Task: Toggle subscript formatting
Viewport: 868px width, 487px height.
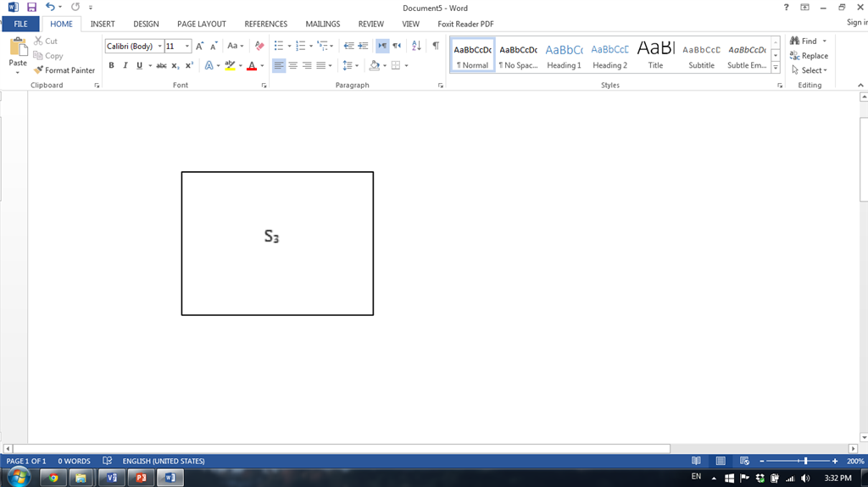Action: tap(175, 65)
